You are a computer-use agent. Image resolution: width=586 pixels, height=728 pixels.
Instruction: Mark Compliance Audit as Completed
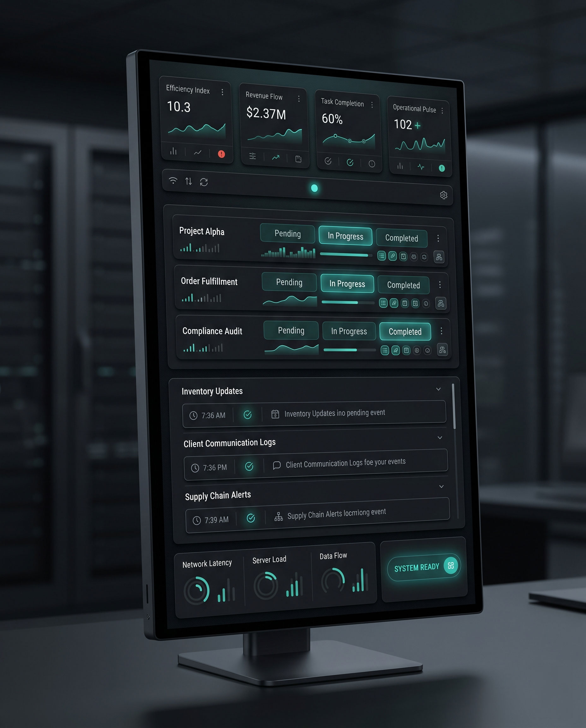pos(405,332)
